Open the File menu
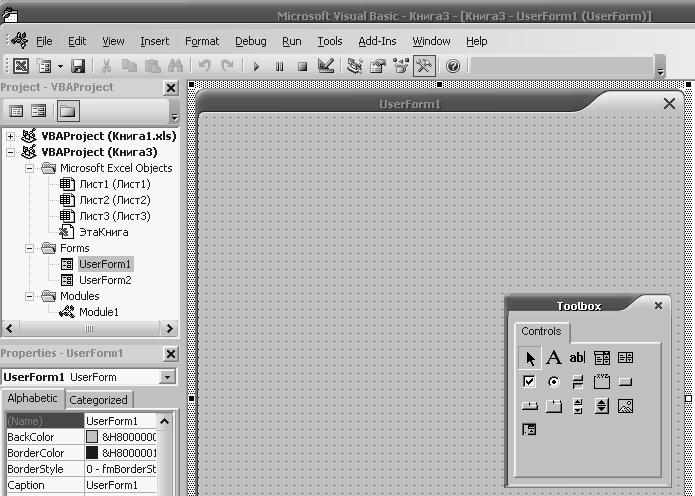 [44, 41]
